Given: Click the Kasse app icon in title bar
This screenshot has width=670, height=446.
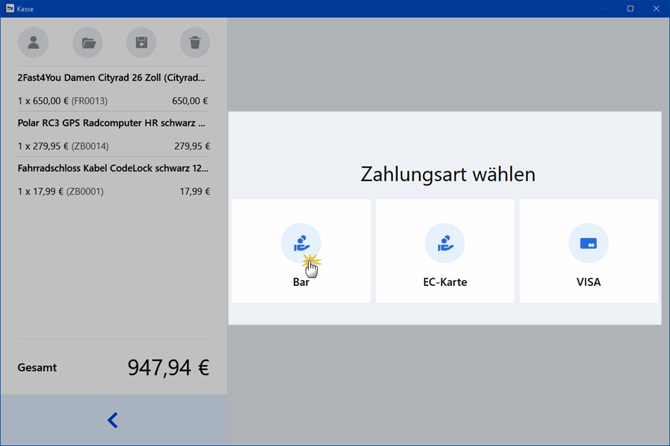Looking at the screenshot, I should pyautogui.click(x=10, y=8).
